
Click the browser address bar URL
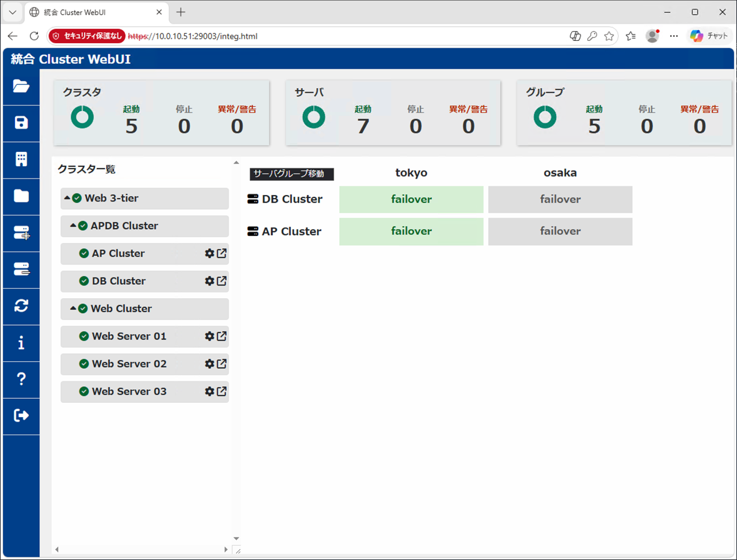(193, 36)
